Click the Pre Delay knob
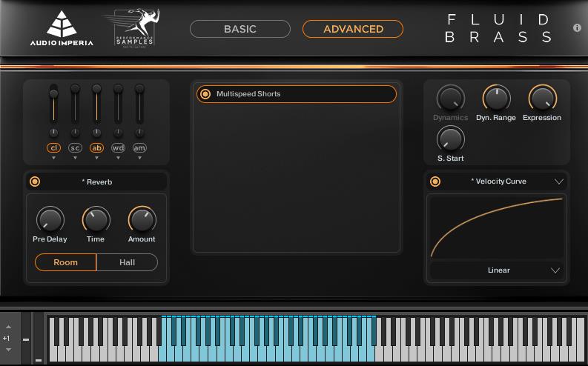The width and height of the screenshot is (588, 366). point(50,220)
